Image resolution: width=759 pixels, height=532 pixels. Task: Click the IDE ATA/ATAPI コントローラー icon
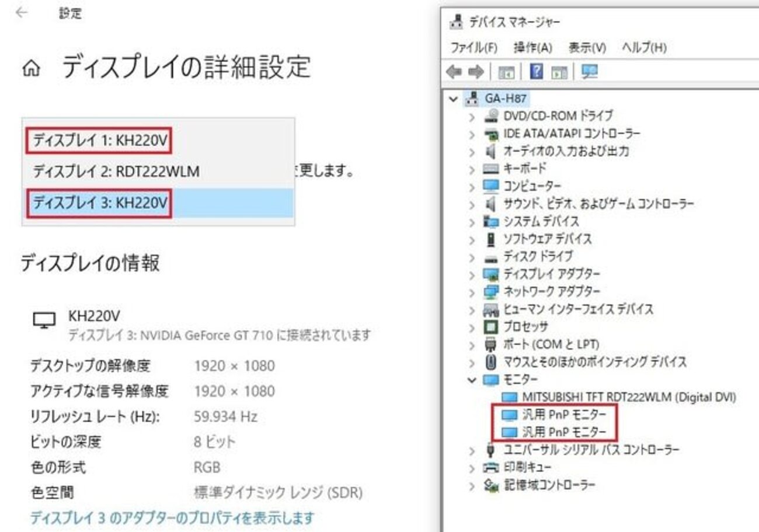492,134
